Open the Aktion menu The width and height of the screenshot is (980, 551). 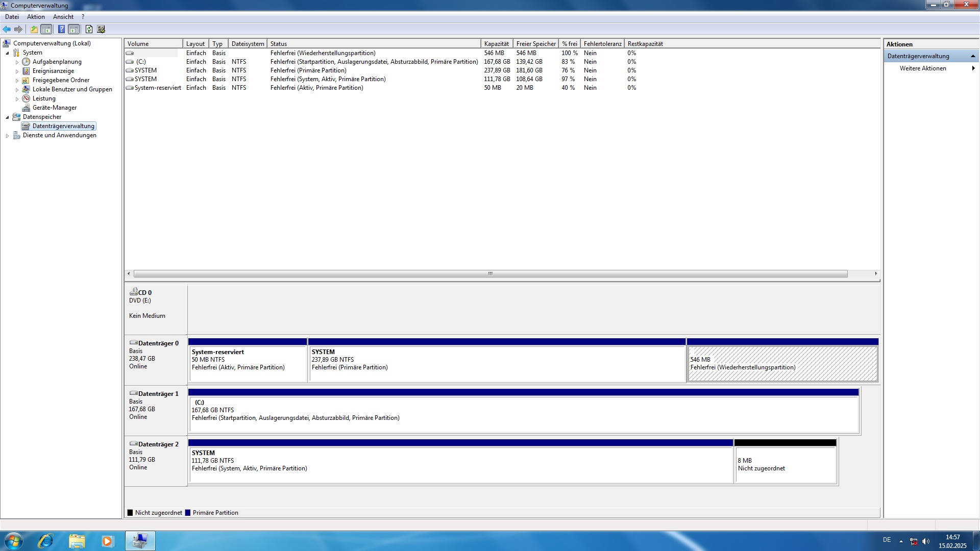tap(36, 17)
